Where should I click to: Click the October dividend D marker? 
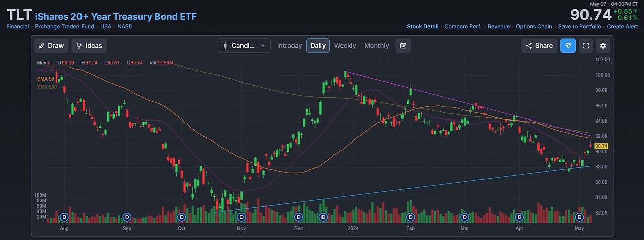(182, 217)
